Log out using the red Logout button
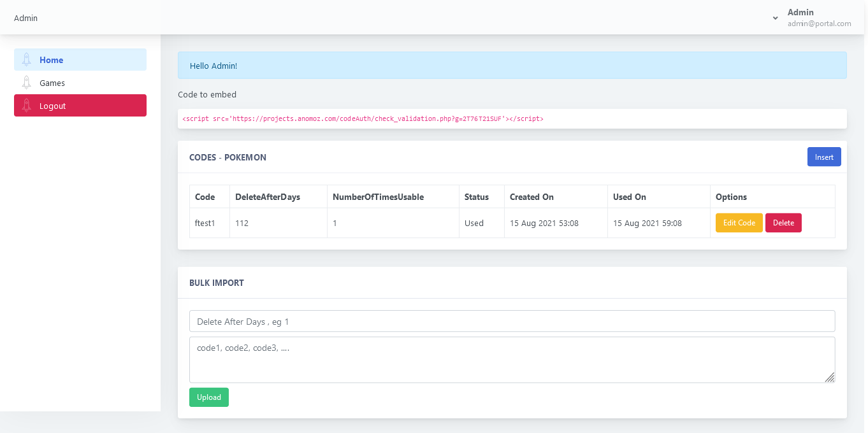868x433 pixels. click(x=80, y=106)
